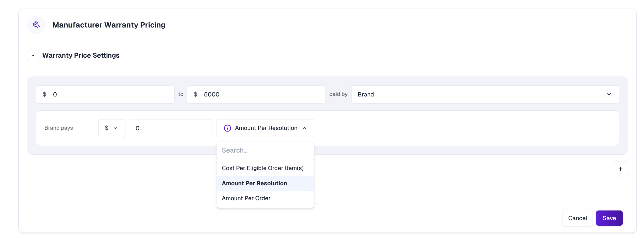Click the Brand pays label
This screenshot has width=644, height=238.
pos(59,128)
